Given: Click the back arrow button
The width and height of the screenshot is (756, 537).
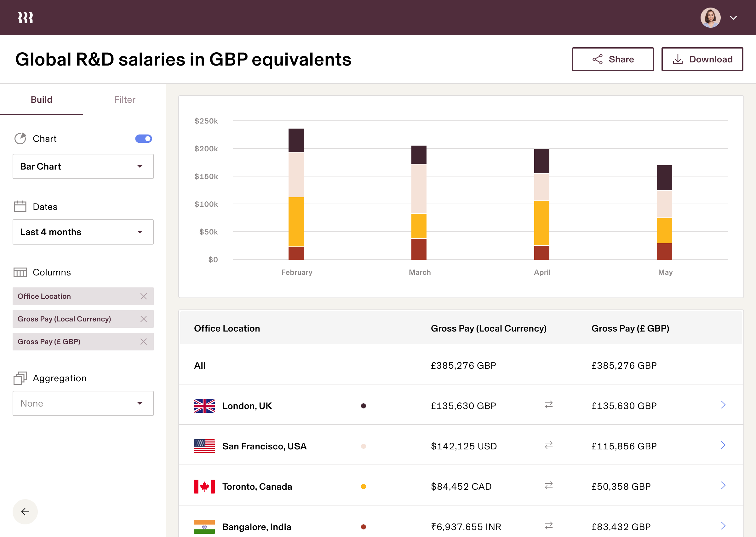Looking at the screenshot, I should click(25, 511).
